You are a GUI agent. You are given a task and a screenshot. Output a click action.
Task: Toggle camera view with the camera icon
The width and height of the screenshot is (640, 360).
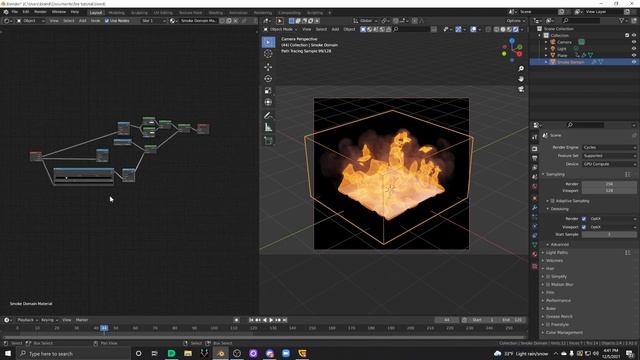pyautogui.click(x=521, y=89)
